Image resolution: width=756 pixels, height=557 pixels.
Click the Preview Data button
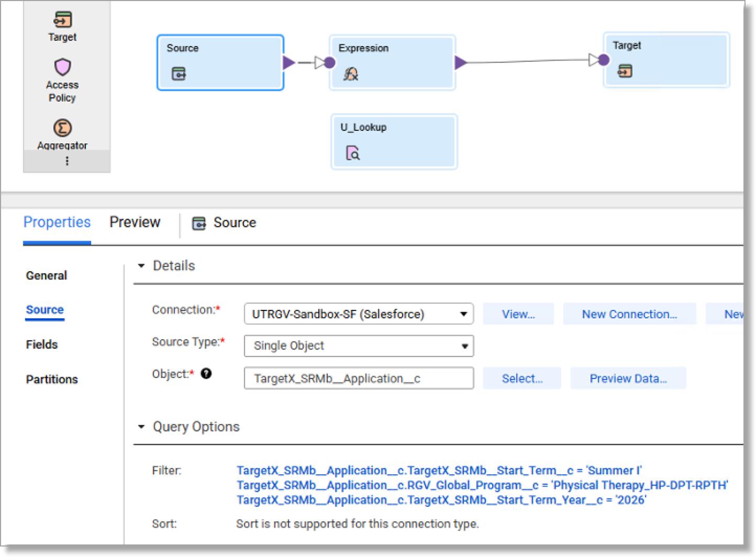628,378
